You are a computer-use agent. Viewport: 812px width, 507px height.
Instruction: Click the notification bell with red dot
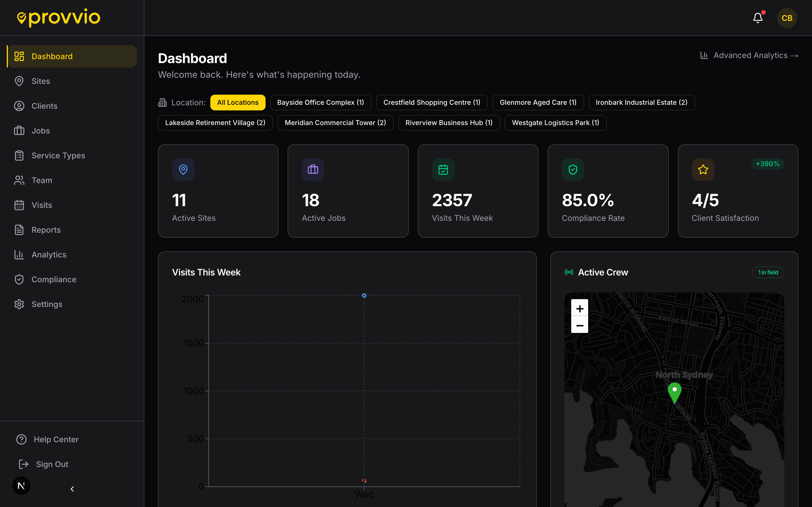coord(758,17)
